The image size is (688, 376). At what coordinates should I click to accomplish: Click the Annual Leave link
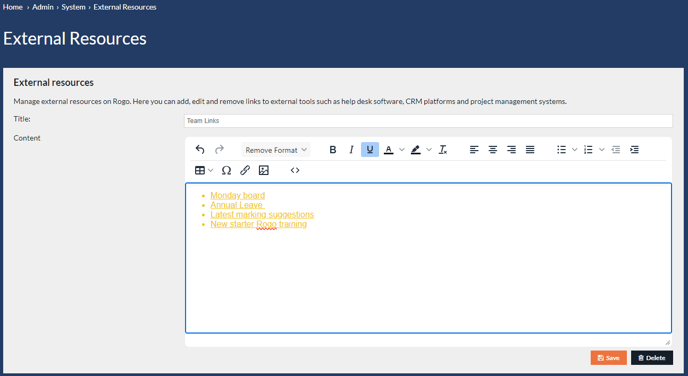coord(237,205)
